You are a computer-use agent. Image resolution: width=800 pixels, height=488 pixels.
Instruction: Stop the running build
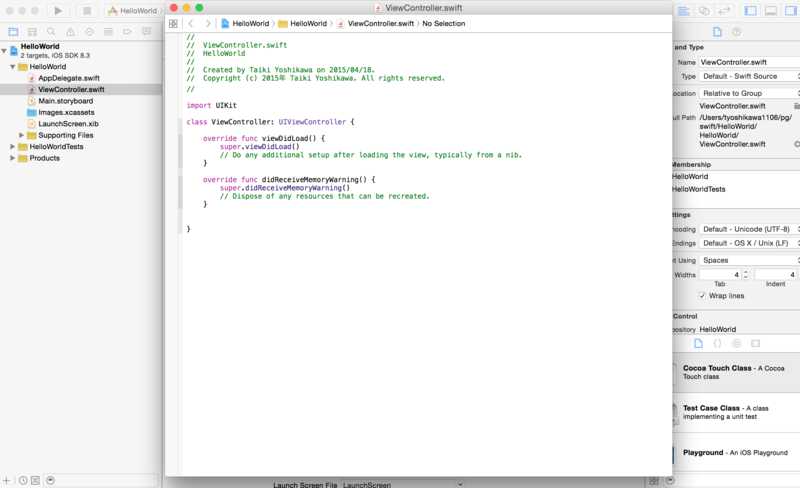pos(87,11)
